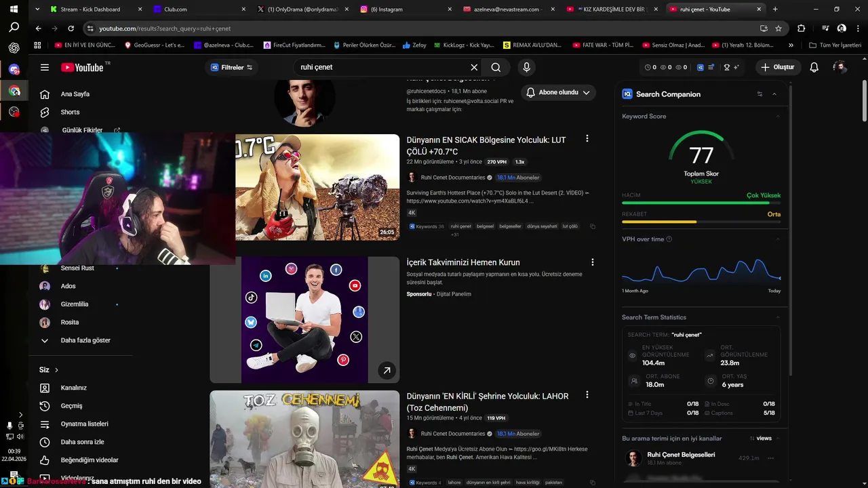
Task: Click the vidIQ trophy icon in header
Action: click(x=727, y=67)
